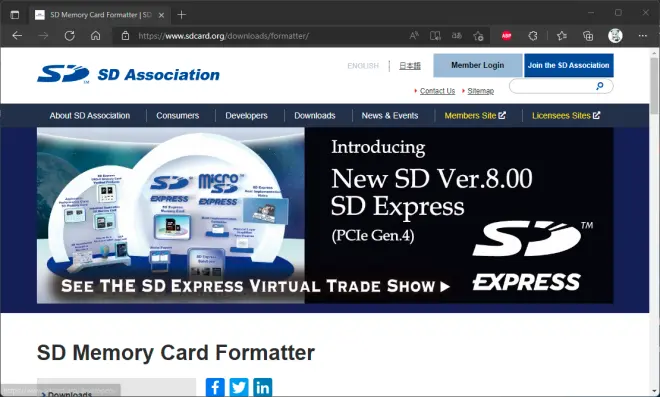
Task: Switch language to Japanese (日本語)
Action: (x=410, y=66)
